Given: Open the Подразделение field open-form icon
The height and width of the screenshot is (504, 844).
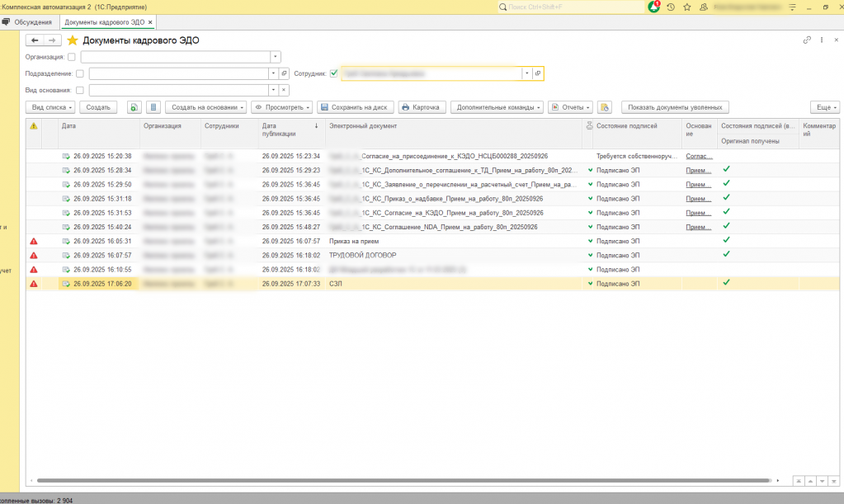Looking at the screenshot, I should [284, 73].
